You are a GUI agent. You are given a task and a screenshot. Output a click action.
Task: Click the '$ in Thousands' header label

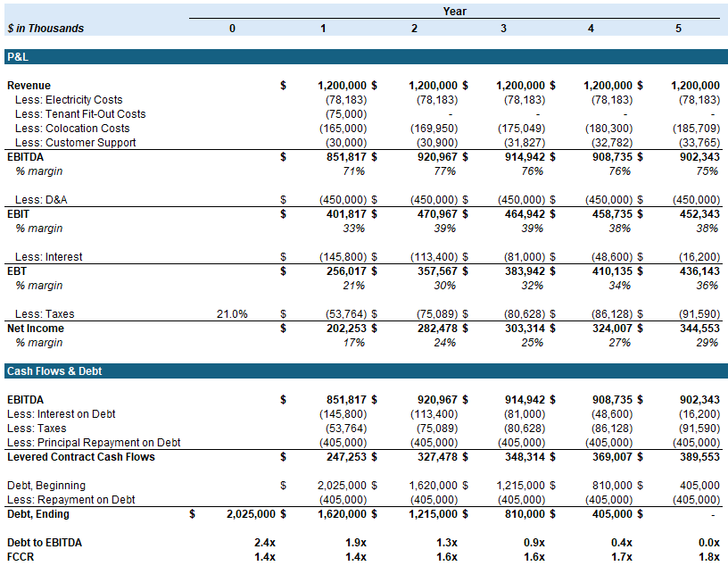pos(45,29)
